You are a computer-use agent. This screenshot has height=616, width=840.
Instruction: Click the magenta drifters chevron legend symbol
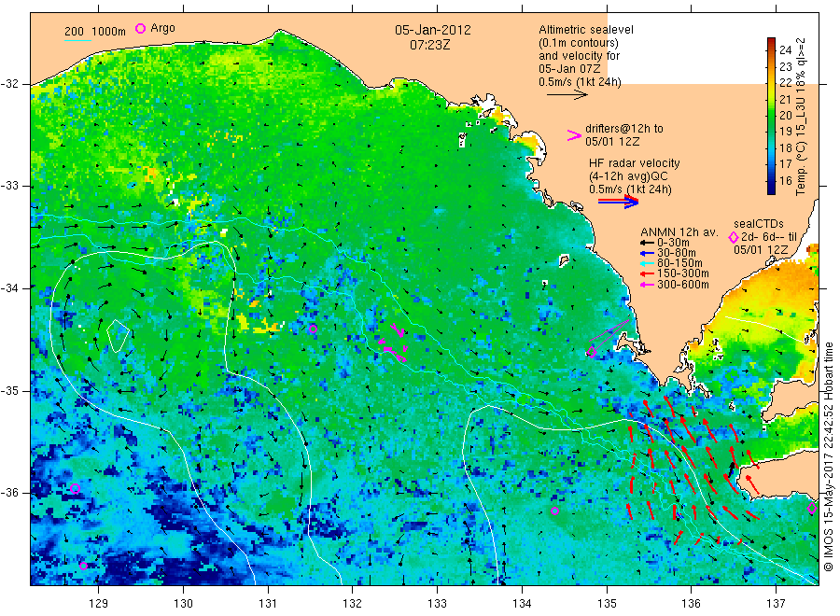point(574,135)
